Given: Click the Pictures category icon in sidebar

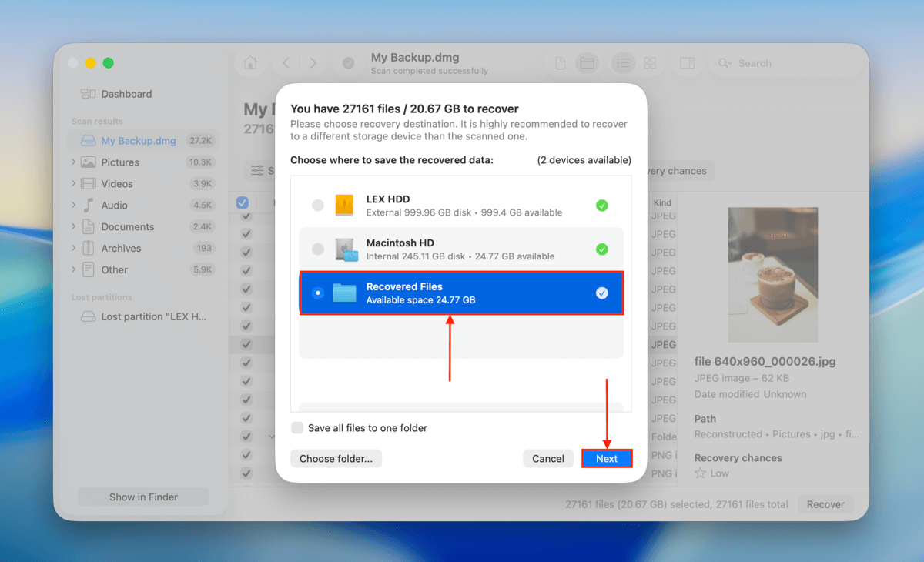Looking at the screenshot, I should pyautogui.click(x=89, y=162).
